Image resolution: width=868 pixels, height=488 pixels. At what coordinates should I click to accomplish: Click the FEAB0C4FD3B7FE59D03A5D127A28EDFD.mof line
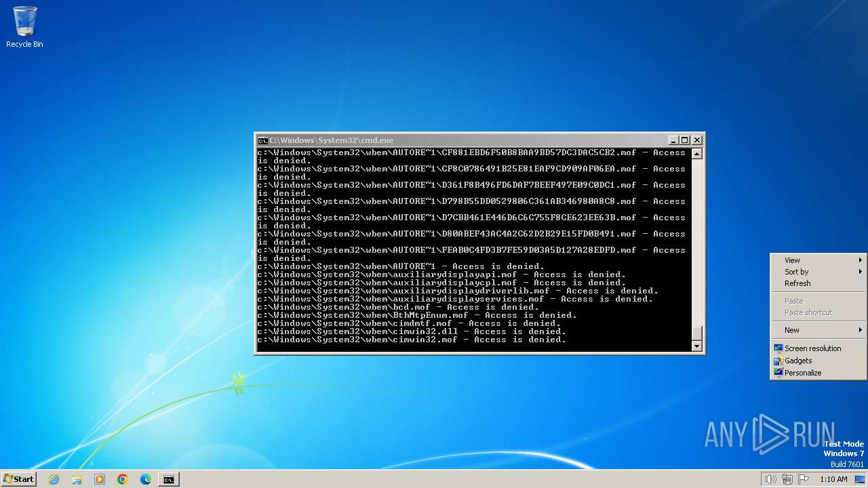click(471, 254)
